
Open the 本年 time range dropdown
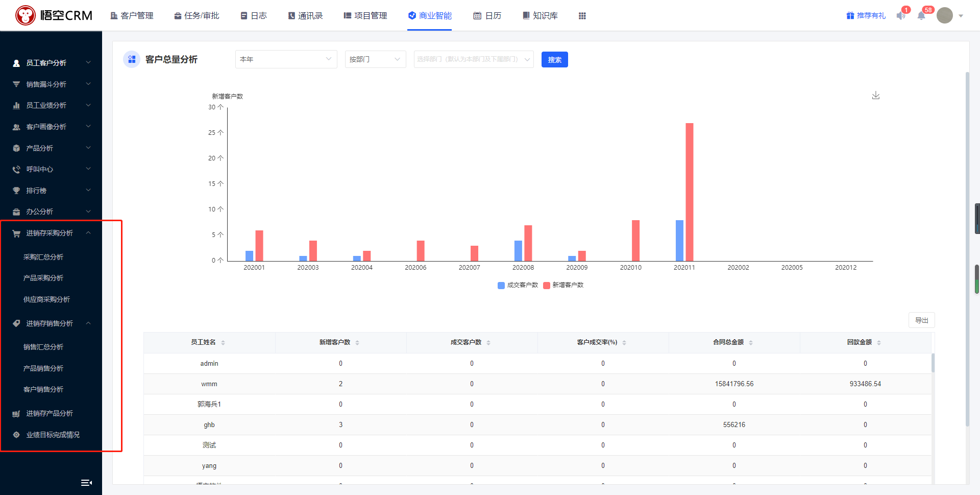pyautogui.click(x=286, y=59)
